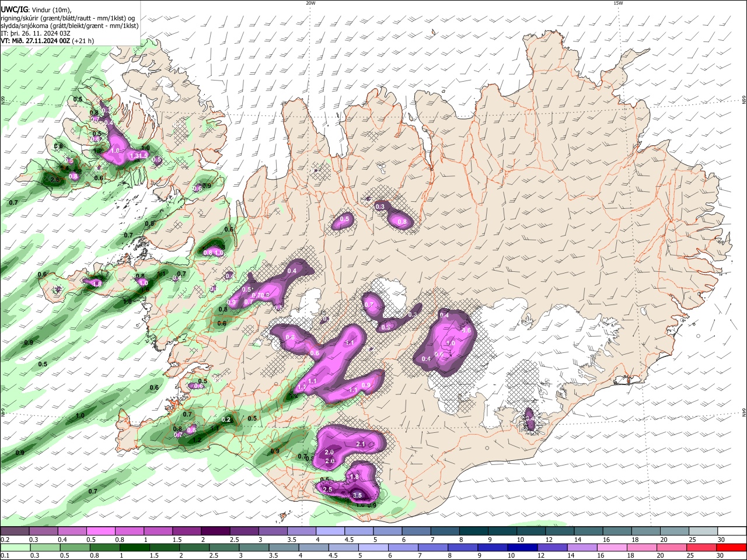747x560 pixels.
Task: Click the '20W' longitude label at top
Action: (x=310, y=3)
